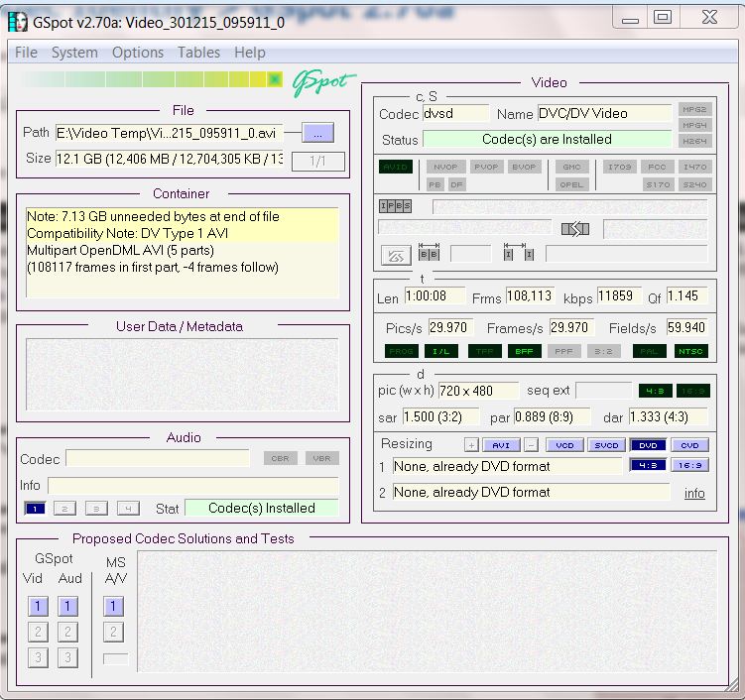
Task: Select the SVCD resizing button
Action: [606, 445]
